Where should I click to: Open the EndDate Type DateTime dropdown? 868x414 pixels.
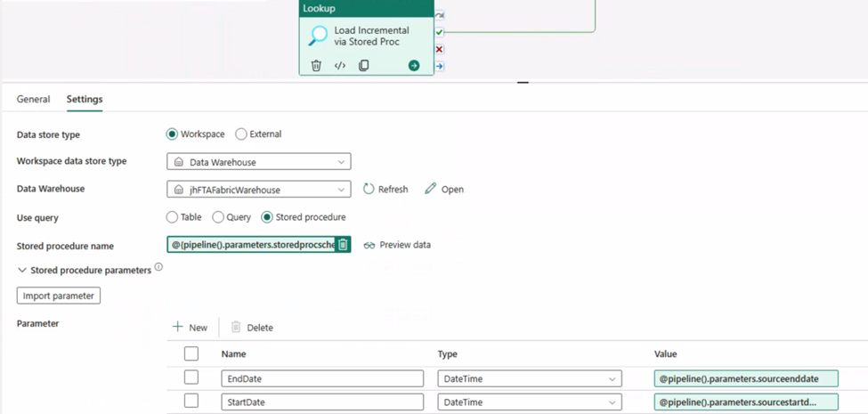tap(530, 378)
